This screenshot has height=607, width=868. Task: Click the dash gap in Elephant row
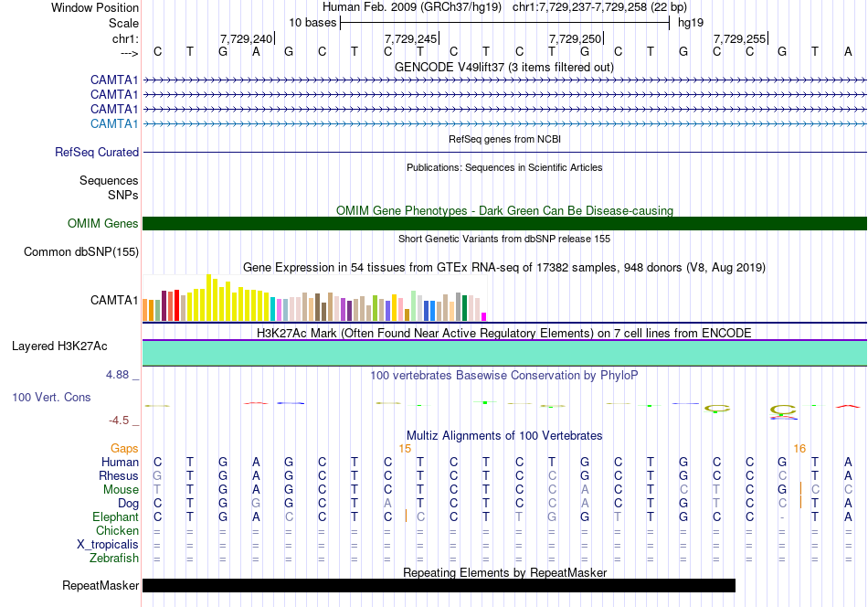pyautogui.click(x=781, y=517)
